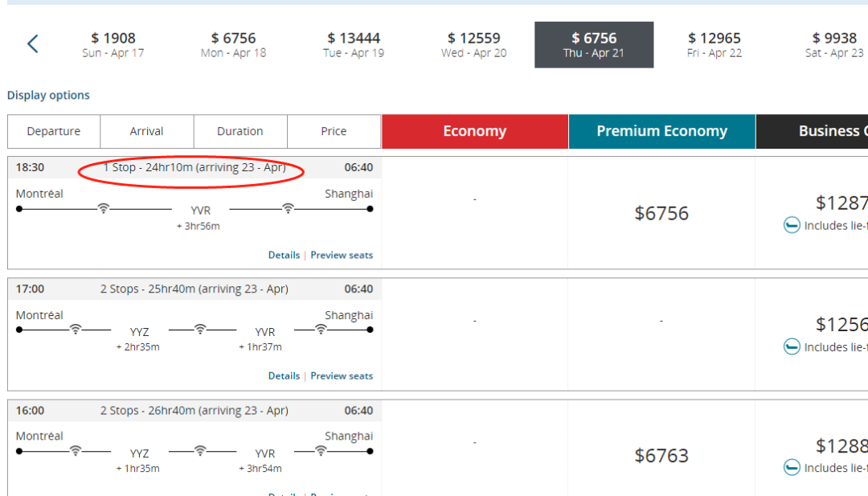Click lie-flat seat icon on 16:00 flight
Image resolution: width=868 pixels, height=496 pixels.
pyautogui.click(x=792, y=468)
